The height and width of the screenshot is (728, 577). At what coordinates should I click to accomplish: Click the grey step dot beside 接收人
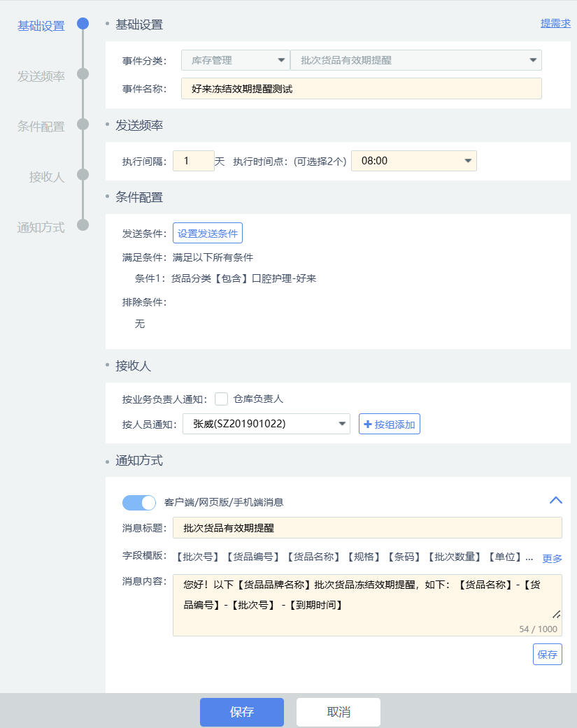(83, 175)
